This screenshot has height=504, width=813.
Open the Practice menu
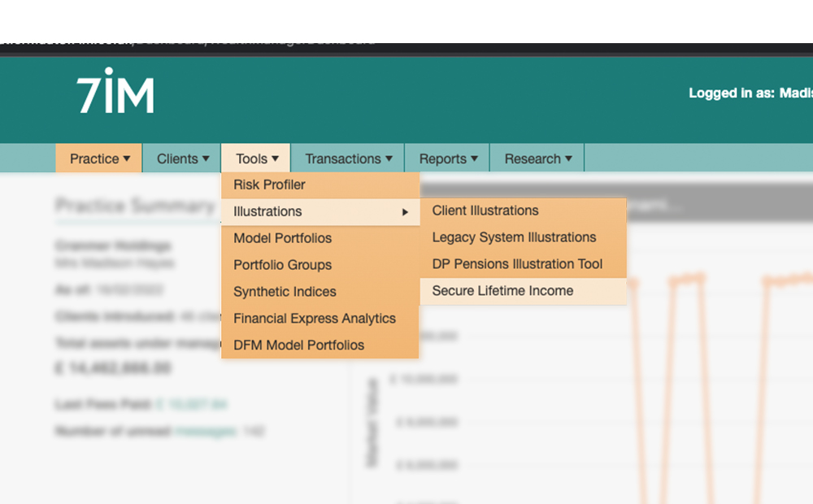click(98, 159)
